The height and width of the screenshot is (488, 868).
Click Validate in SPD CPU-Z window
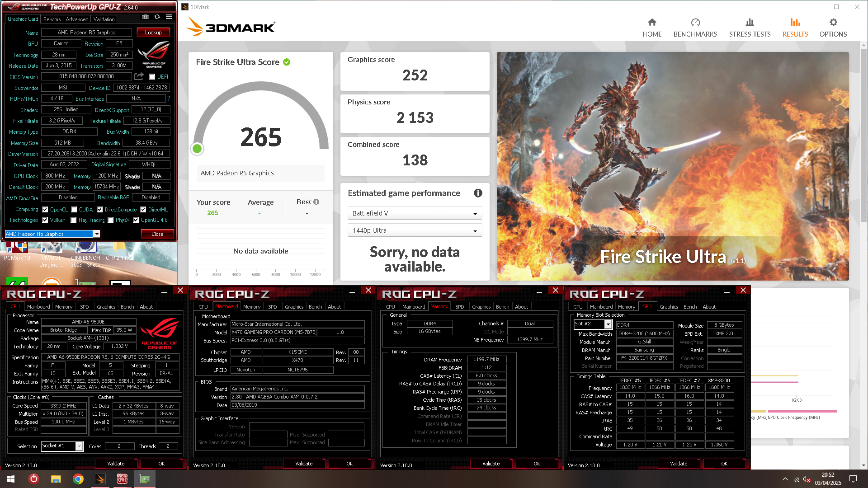679,464
